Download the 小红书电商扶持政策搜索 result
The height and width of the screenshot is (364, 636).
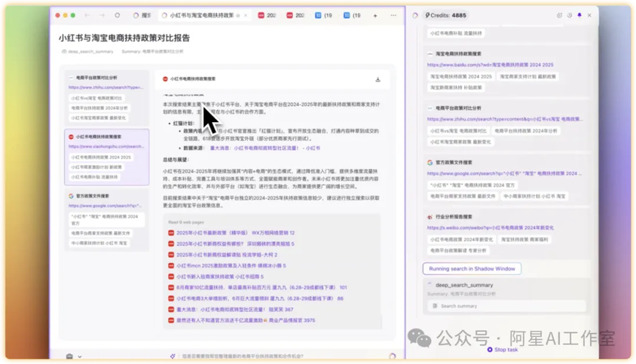tap(378, 79)
